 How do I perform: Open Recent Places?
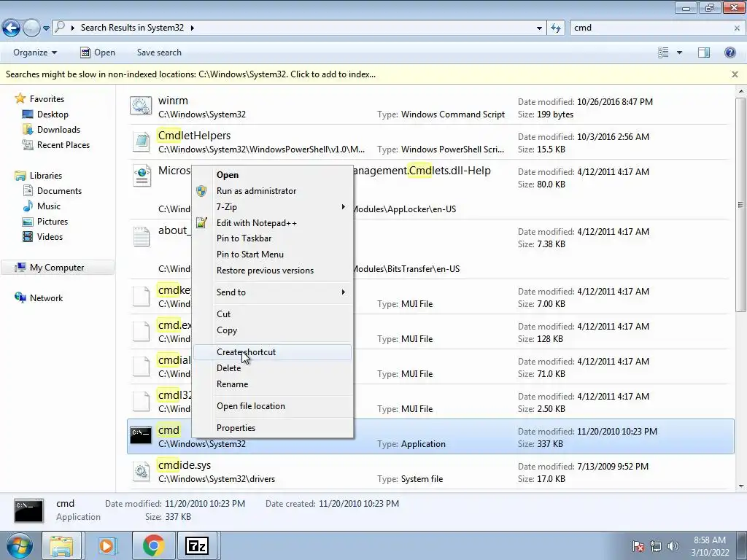tap(63, 145)
